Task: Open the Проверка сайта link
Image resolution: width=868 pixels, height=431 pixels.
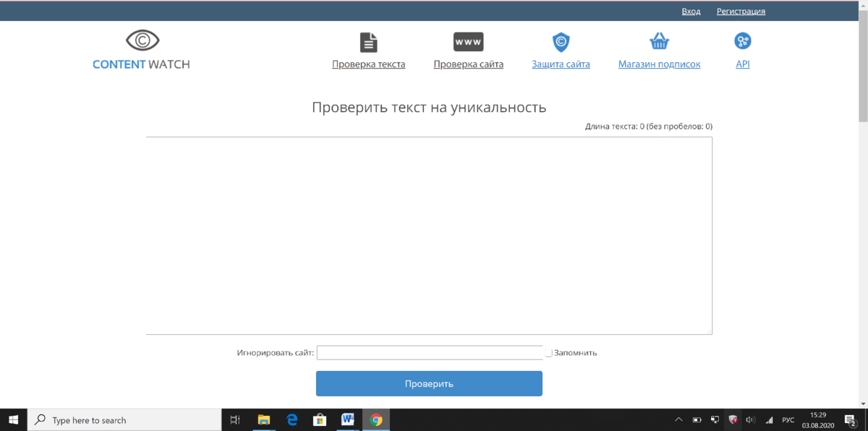Action: pos(469,64)
